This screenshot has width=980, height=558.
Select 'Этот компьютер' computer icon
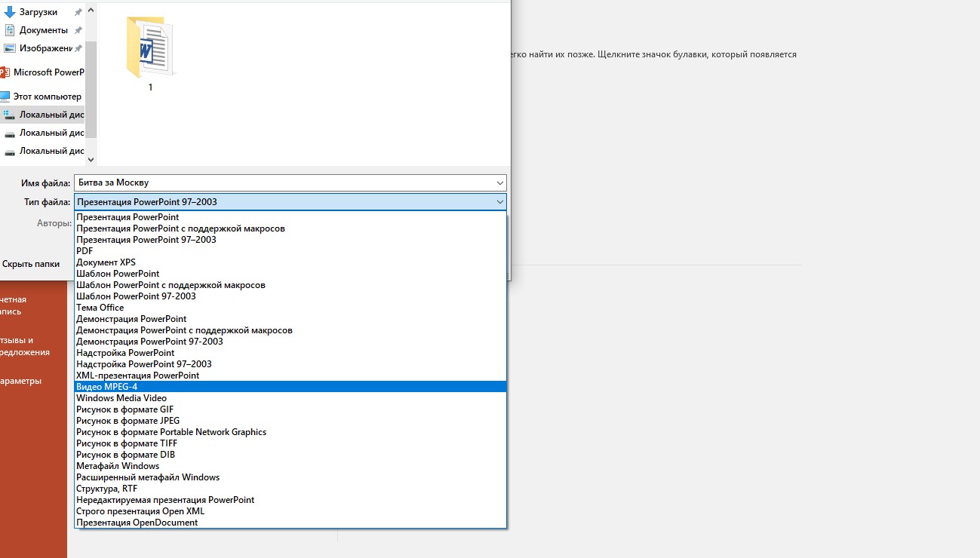[x=5, y=97]
